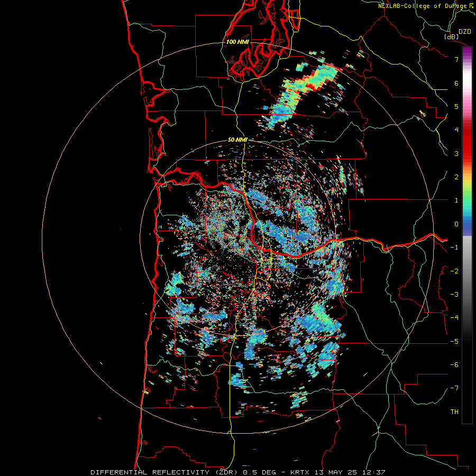
Task: Click the 0 value on the color scale
Action: [x=456, y=224]
